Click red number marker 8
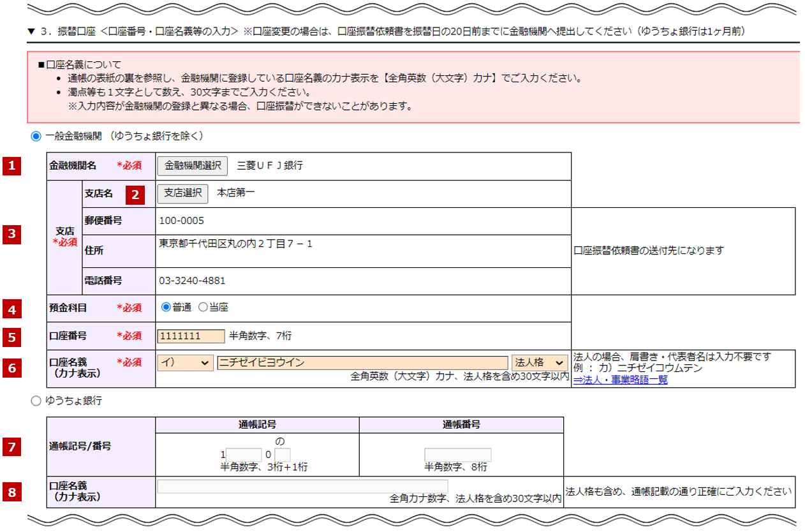805x532 pixels. 11,491
